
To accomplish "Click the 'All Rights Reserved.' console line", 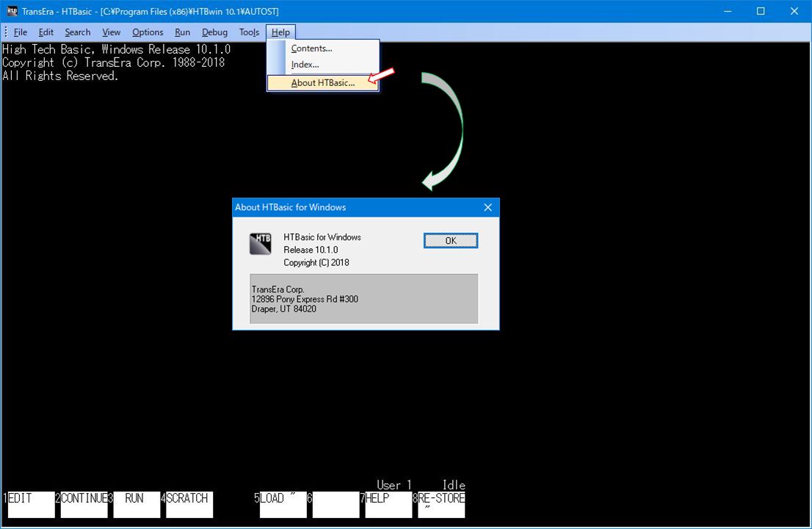I will click(x=60, y=76).
